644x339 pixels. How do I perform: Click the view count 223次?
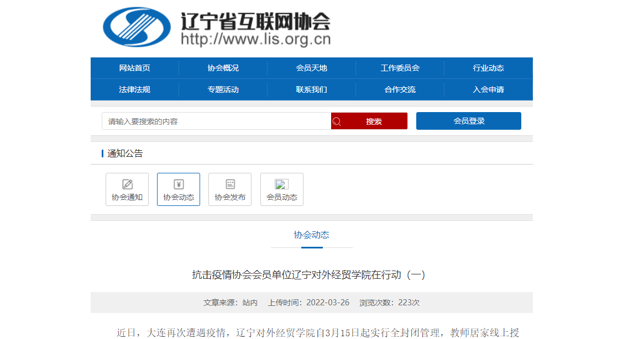click(x=409, y=303)
